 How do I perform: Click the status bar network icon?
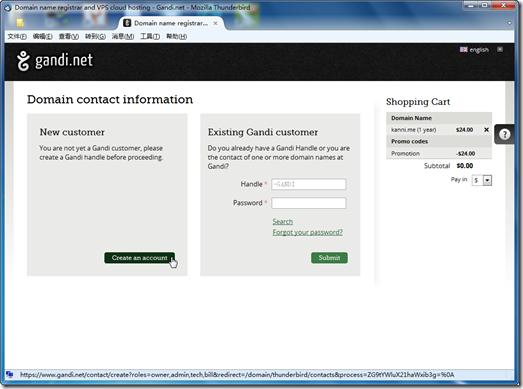pos(10,374)
